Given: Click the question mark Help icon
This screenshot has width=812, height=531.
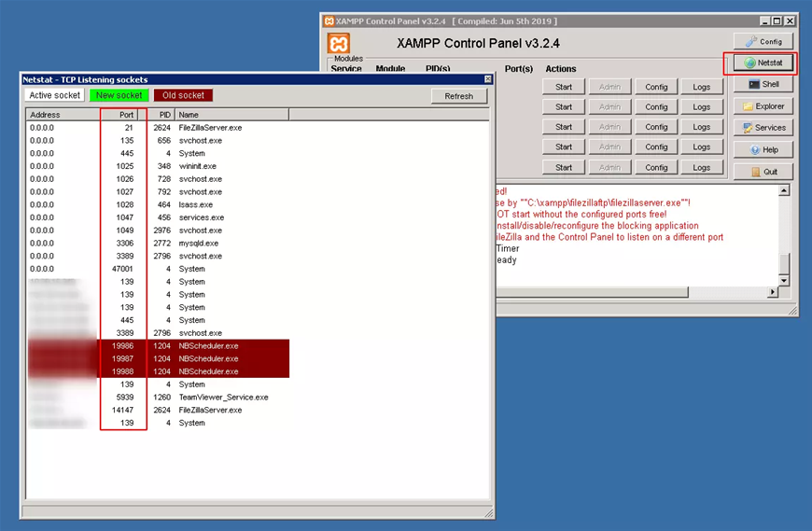Looking at the screenshot, I should [755, 149].
